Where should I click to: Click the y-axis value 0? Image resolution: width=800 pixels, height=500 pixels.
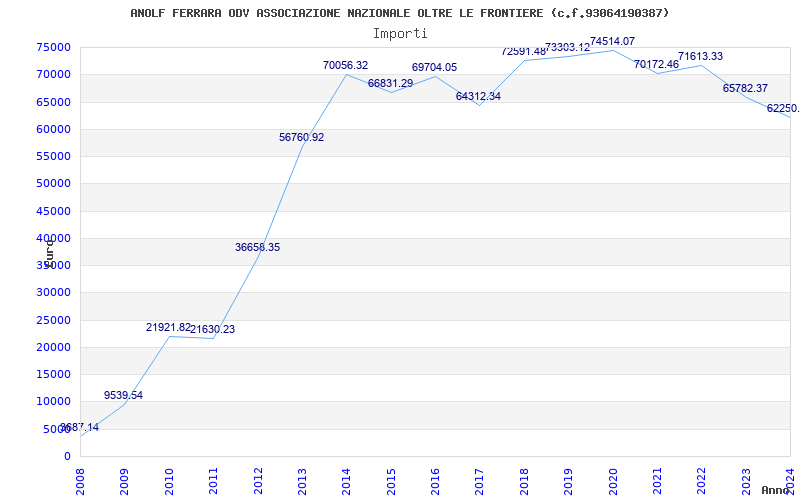pos(67,456)
